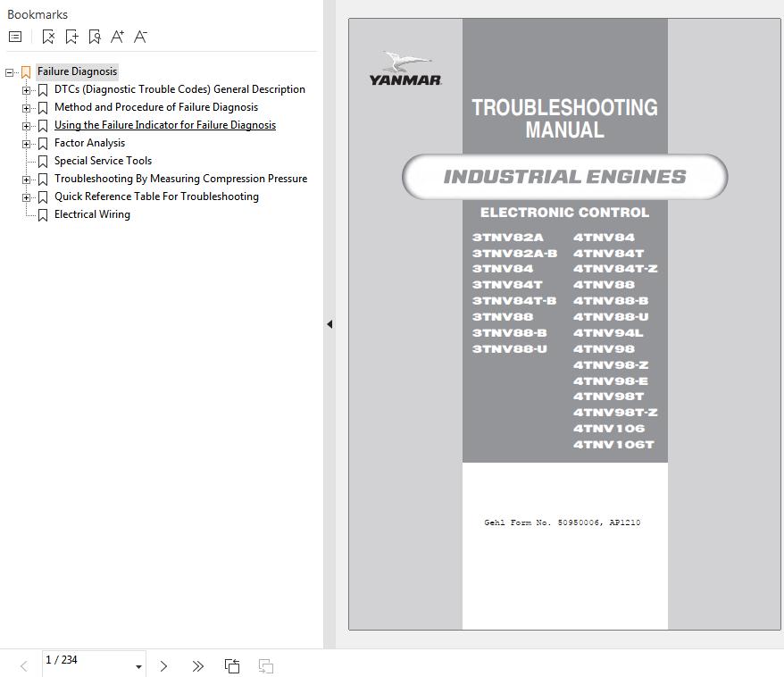The width and height of the screenshot is (784, 677).
Task: Go to the next view
Action: pyautogui.click(x=265, y=666)
